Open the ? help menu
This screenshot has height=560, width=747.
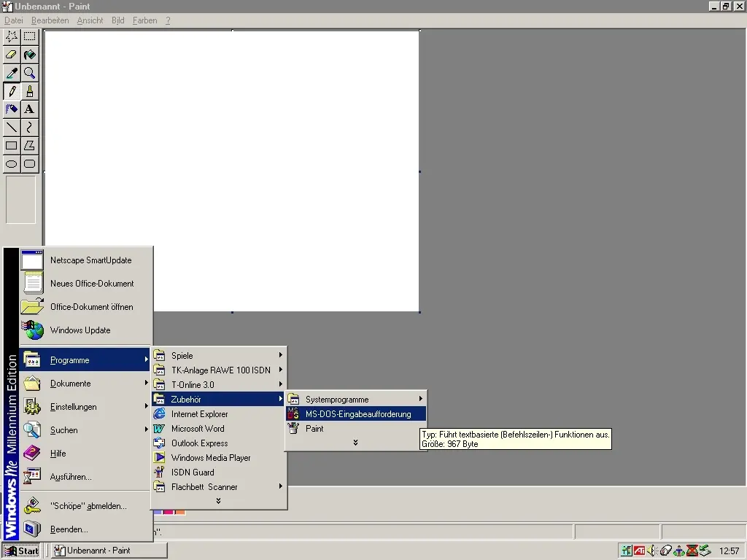168,20
